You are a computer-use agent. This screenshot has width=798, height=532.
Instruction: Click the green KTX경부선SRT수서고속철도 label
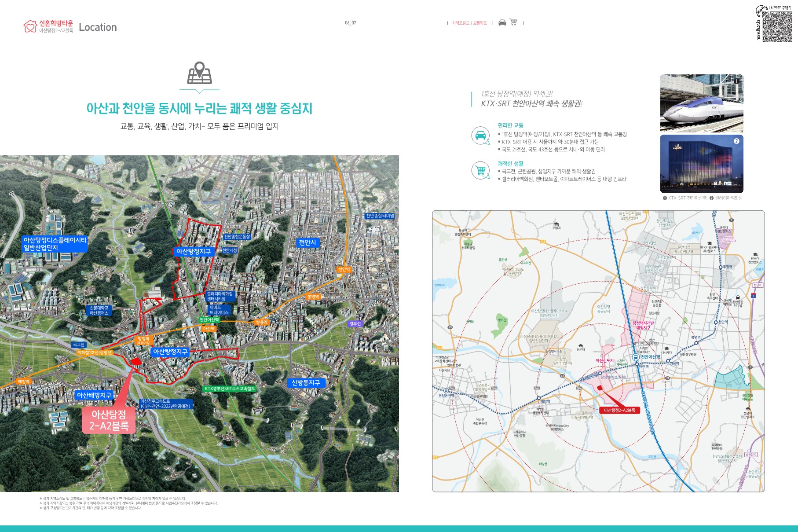tap(229, 389)
